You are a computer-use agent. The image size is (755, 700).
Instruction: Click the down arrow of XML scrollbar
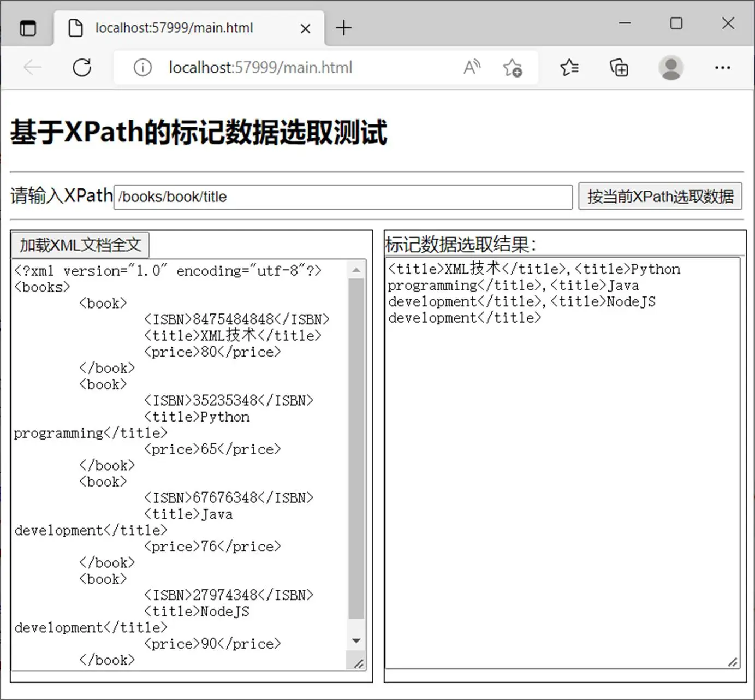point(356,641)
